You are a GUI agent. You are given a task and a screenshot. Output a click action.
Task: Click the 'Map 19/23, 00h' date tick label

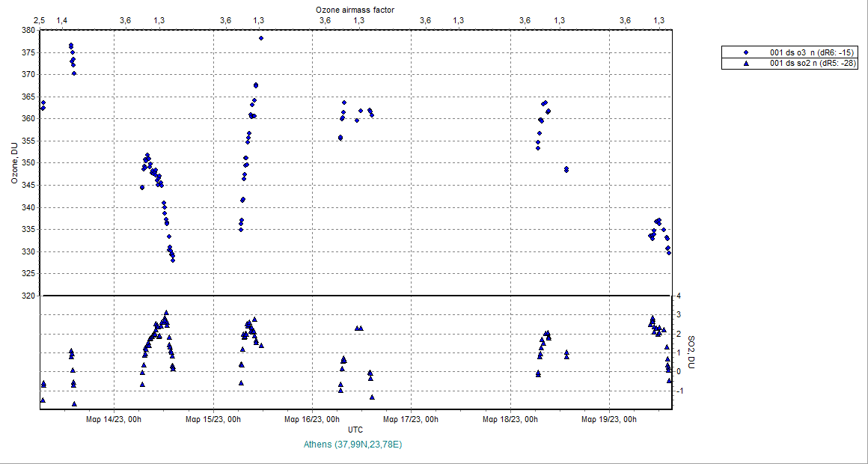(609, 420)
